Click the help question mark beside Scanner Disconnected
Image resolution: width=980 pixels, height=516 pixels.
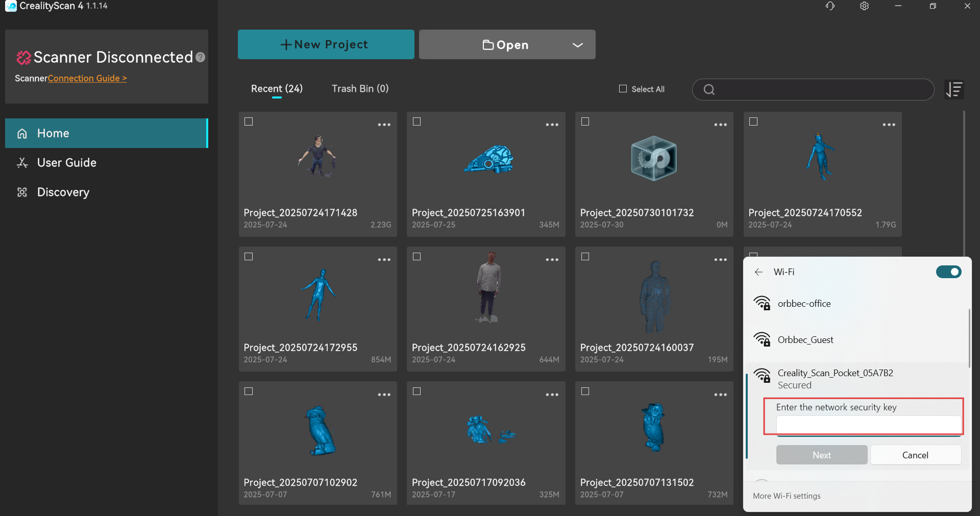click(x=201, y=57)
